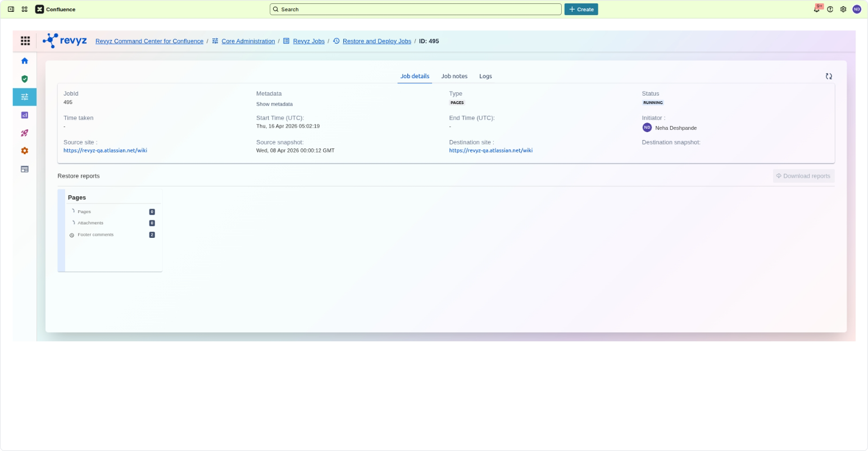Open Confluence notifications bell
868x451 pixels.
click(816, 9)
